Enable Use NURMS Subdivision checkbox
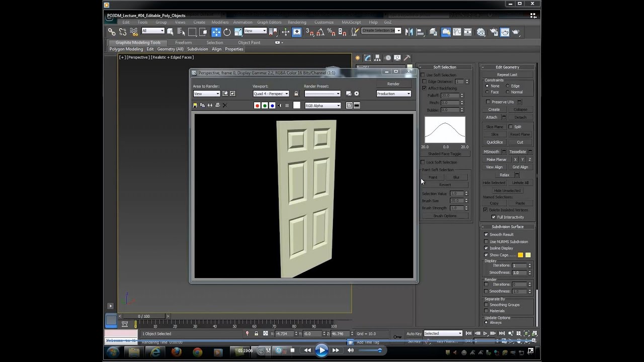The image size is (644, 362). 486,241
